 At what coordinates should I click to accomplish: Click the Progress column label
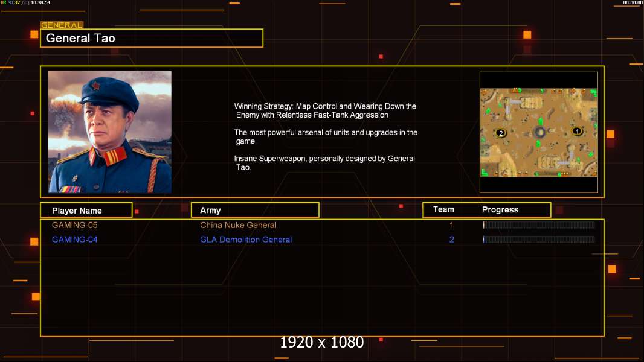click(x=500, y=209)
